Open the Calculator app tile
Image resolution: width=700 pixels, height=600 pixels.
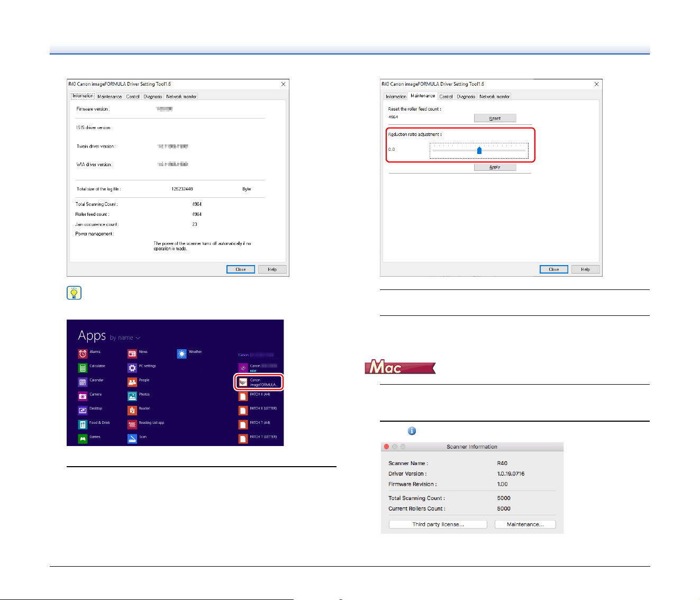[83, 368]
